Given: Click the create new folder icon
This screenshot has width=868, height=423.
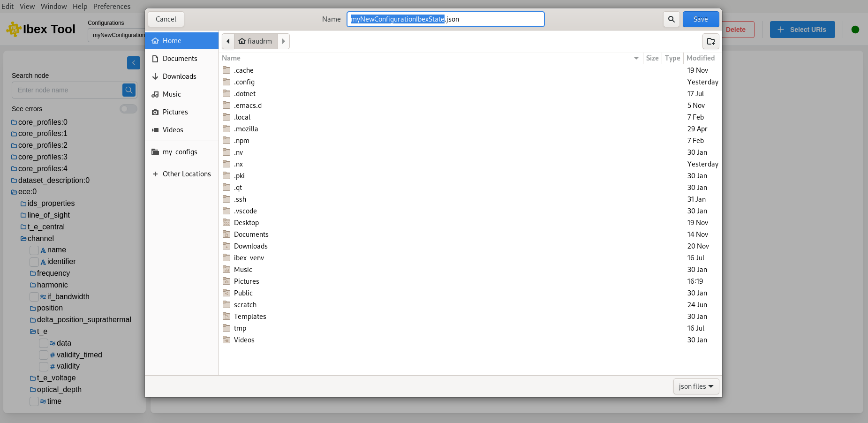Looking at the screenshot, I should pyautogui.click(x=710, y=41).
